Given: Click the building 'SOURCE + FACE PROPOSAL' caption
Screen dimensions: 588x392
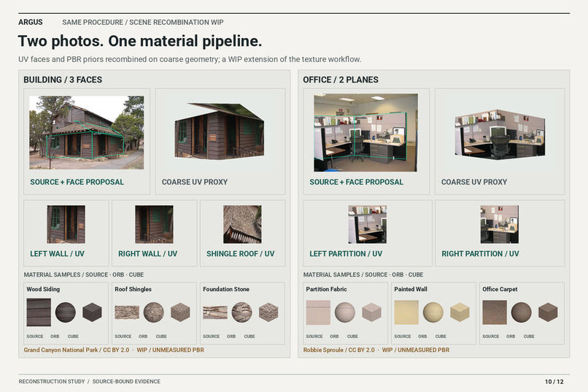Looking at the screenshot, I should click(x=77, y=182).
